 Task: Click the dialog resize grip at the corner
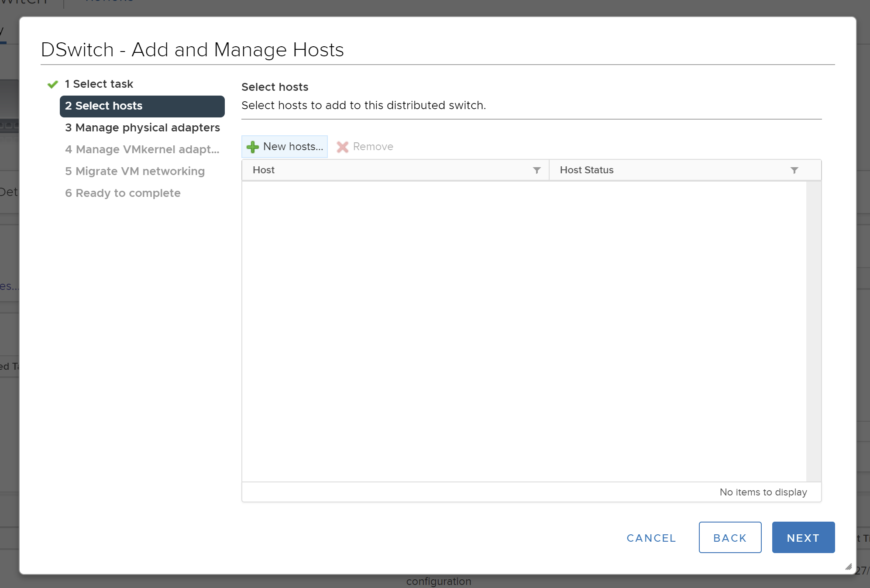pyautogui.click(x=848, y=567)
